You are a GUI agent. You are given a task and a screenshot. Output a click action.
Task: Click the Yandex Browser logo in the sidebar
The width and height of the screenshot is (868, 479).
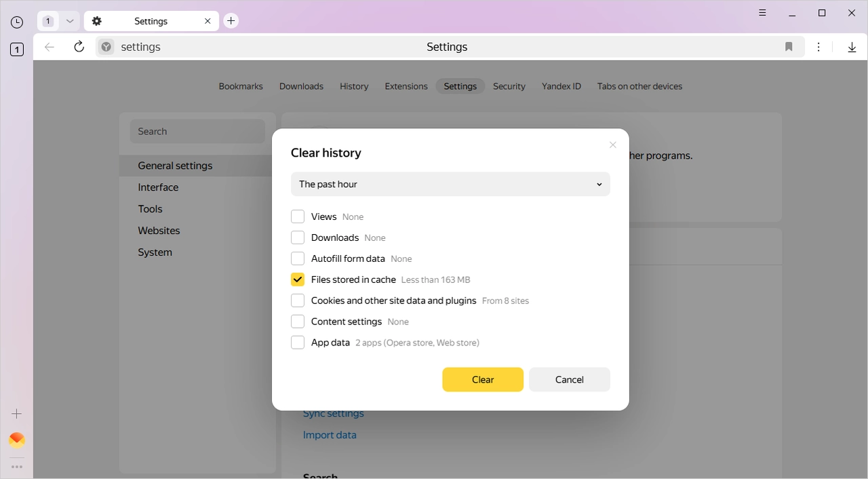coord(16,439)
